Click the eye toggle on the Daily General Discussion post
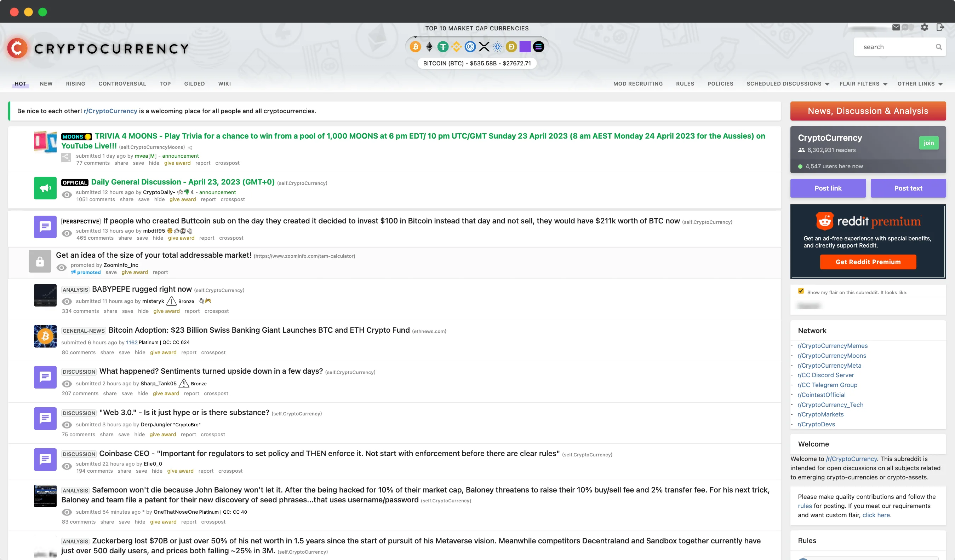This screenshot has height=560, width=955. (67, 194)
